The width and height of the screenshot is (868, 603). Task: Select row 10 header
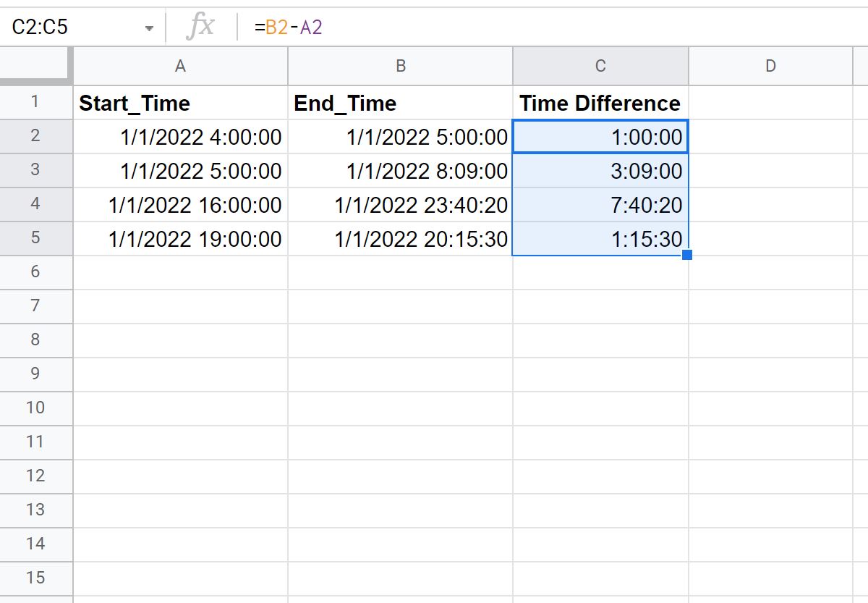(x=36, y=408)
